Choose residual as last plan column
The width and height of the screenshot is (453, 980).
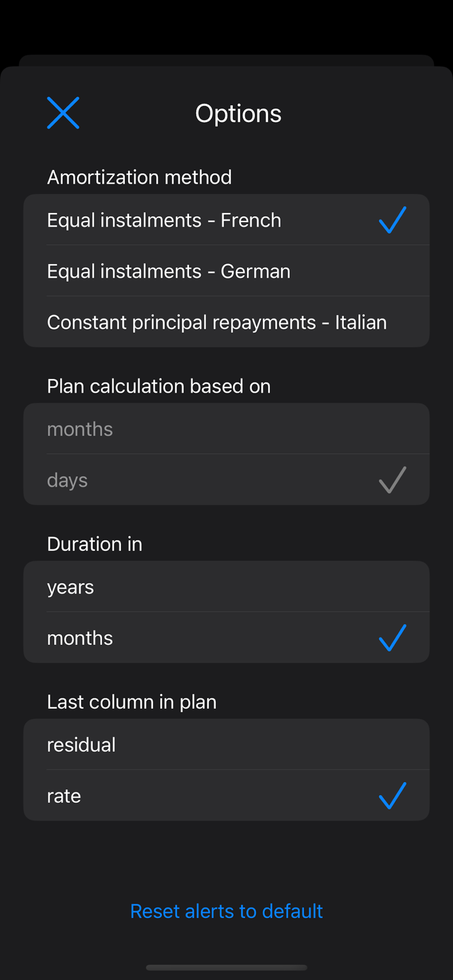81,744
